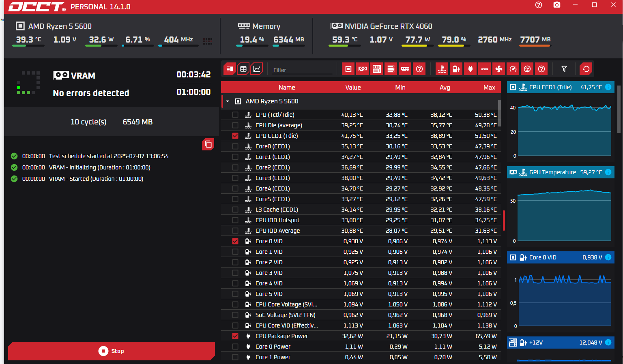Viewport: 623px width, 364px height.
Task: Click the graph panel vertical scrollbar
Action: 619,109
